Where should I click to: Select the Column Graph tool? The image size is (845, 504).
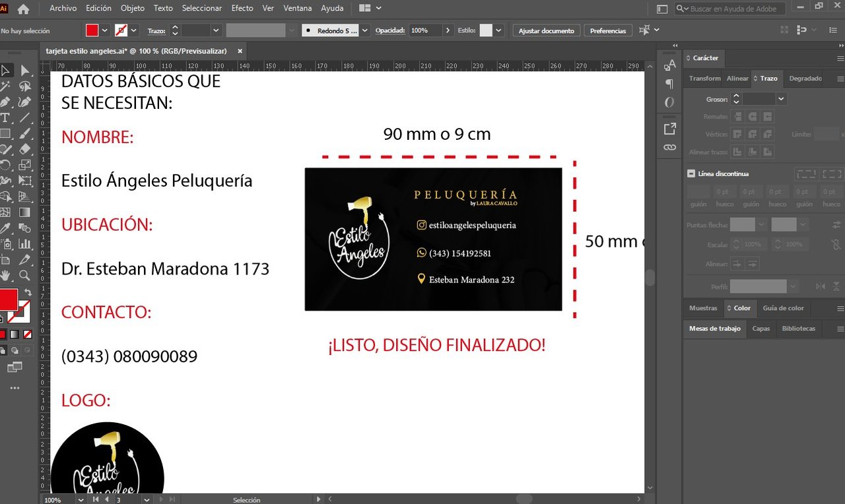point(24,244)
